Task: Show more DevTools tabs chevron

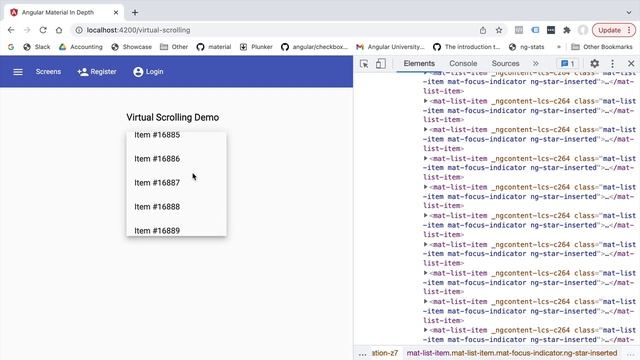Action: coord(536,64)
